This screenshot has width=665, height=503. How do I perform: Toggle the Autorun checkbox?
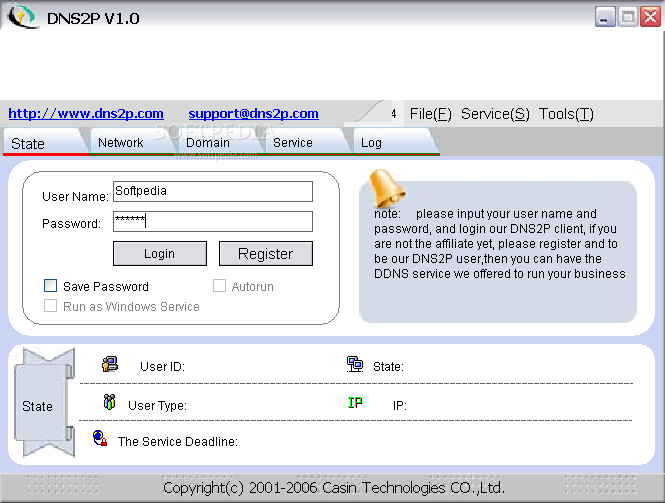coord(219,285)
